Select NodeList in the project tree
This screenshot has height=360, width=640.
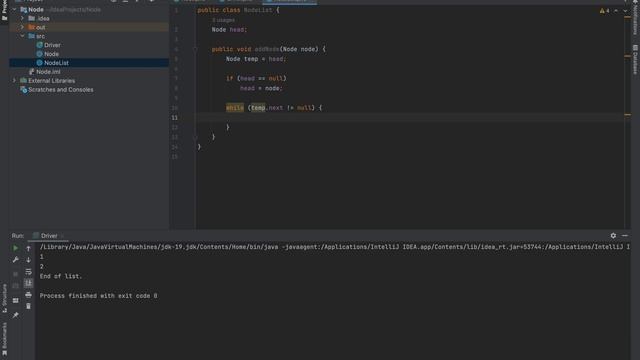[89, 63]
